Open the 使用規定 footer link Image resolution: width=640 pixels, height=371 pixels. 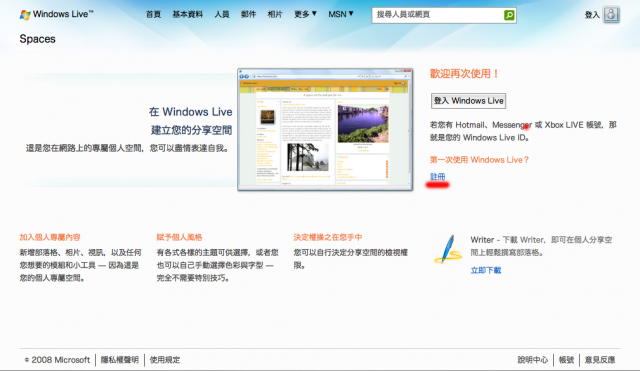click(164, 360)
